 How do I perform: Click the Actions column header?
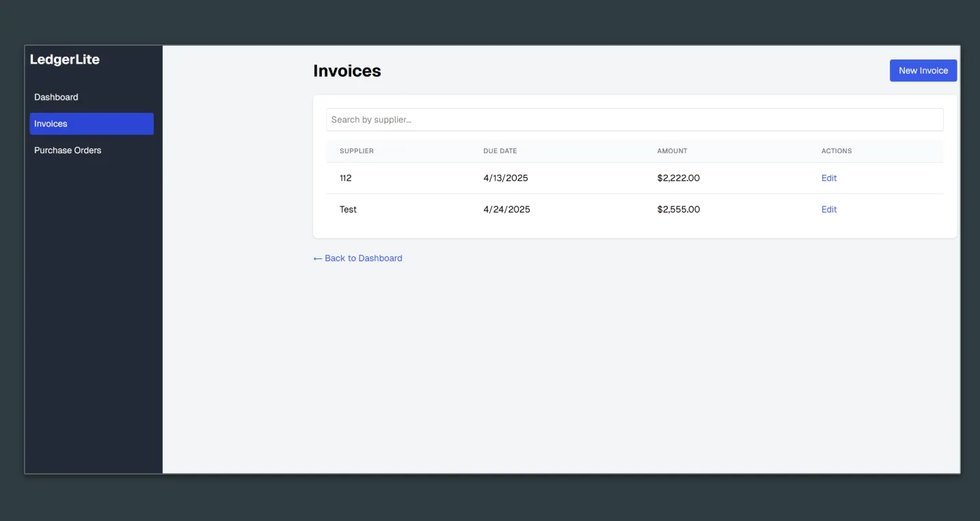click(836, 151)
